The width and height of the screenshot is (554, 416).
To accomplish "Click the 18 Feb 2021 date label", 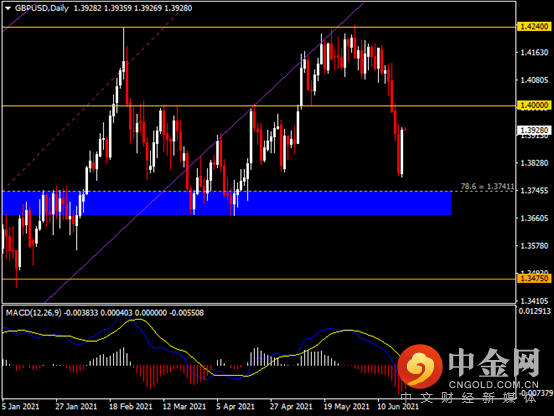I will pos(130,406).
